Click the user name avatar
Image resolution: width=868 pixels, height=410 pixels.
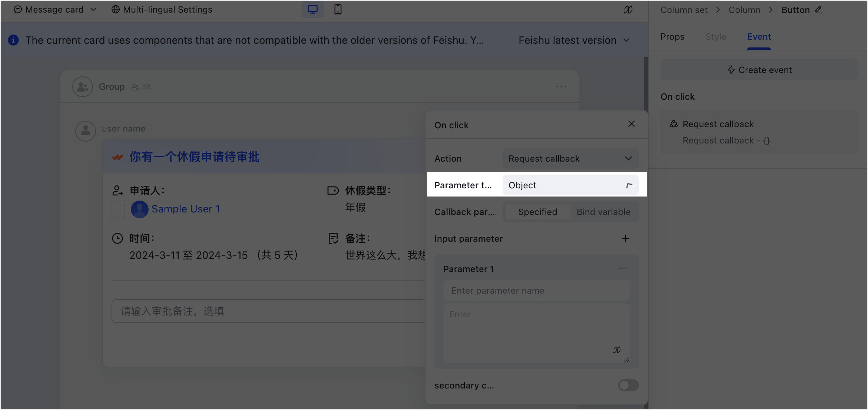click(86, 130)
